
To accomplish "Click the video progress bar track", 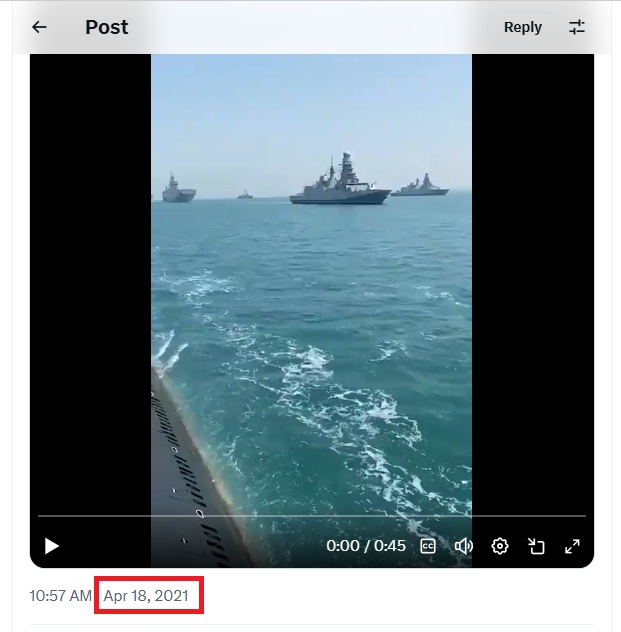I will point(312,516).
